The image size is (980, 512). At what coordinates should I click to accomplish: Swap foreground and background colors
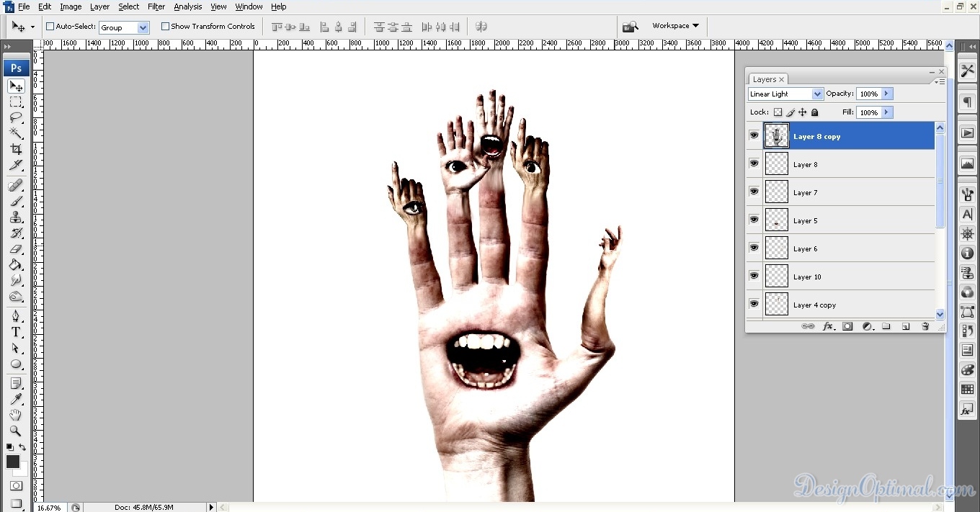(22, 448)
